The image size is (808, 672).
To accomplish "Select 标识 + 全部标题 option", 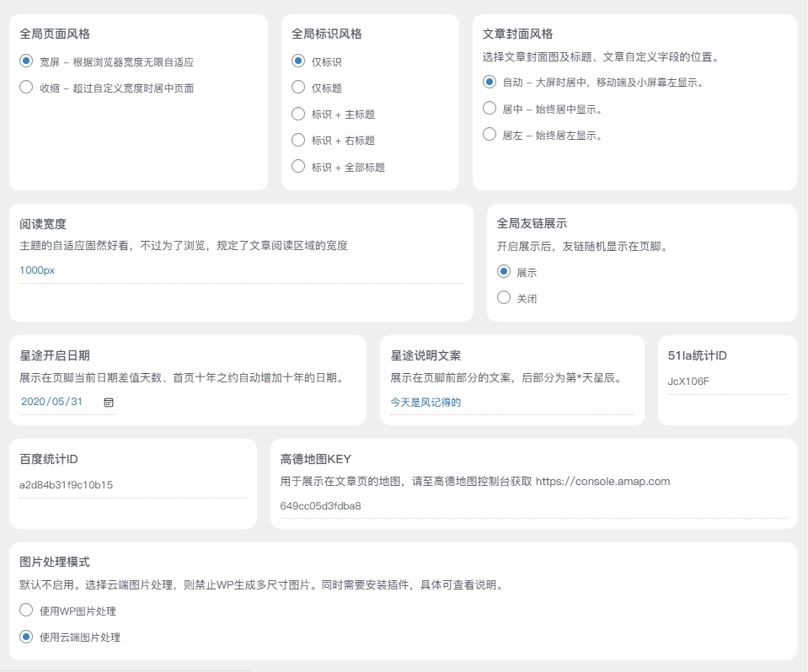I will click(298, 167).
